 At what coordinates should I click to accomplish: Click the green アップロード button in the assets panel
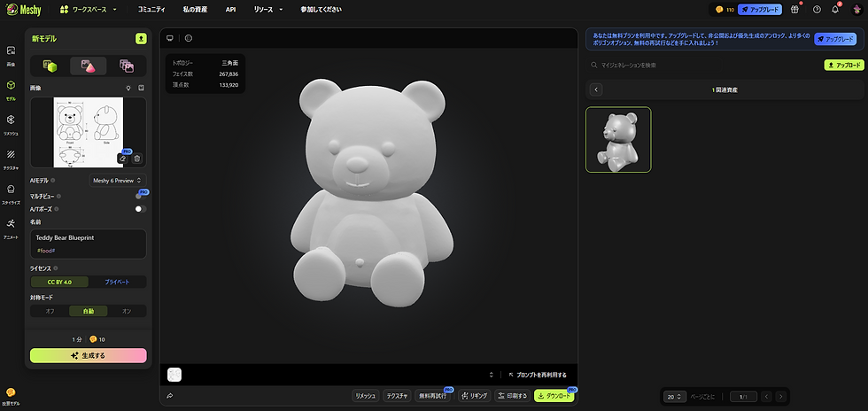(843, 66)
